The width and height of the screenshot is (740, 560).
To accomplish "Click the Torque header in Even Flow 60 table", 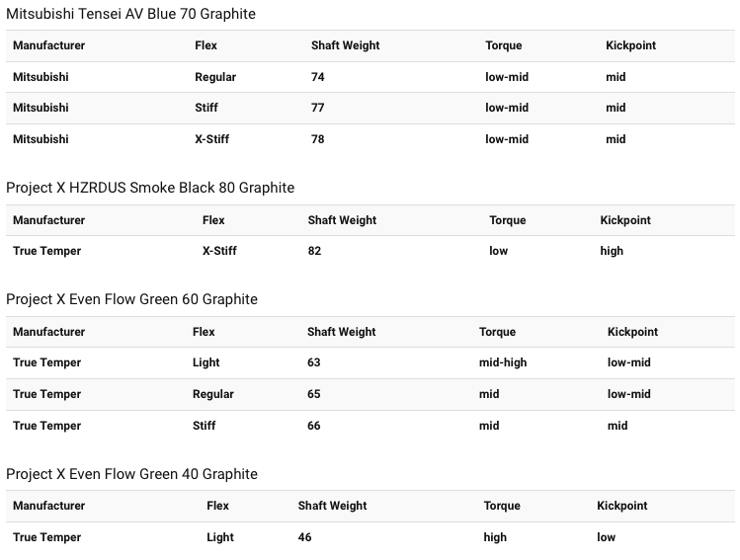I will pyautogui.click(x=497, y=332).
